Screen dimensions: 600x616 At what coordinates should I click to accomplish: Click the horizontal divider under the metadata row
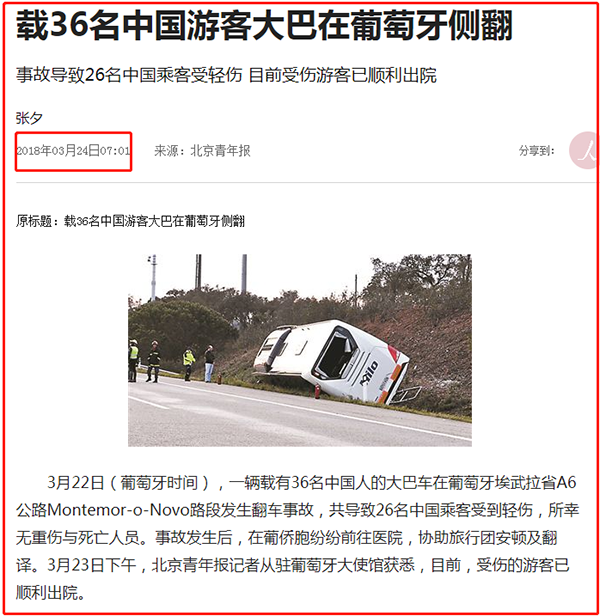[x=307, y=183]
